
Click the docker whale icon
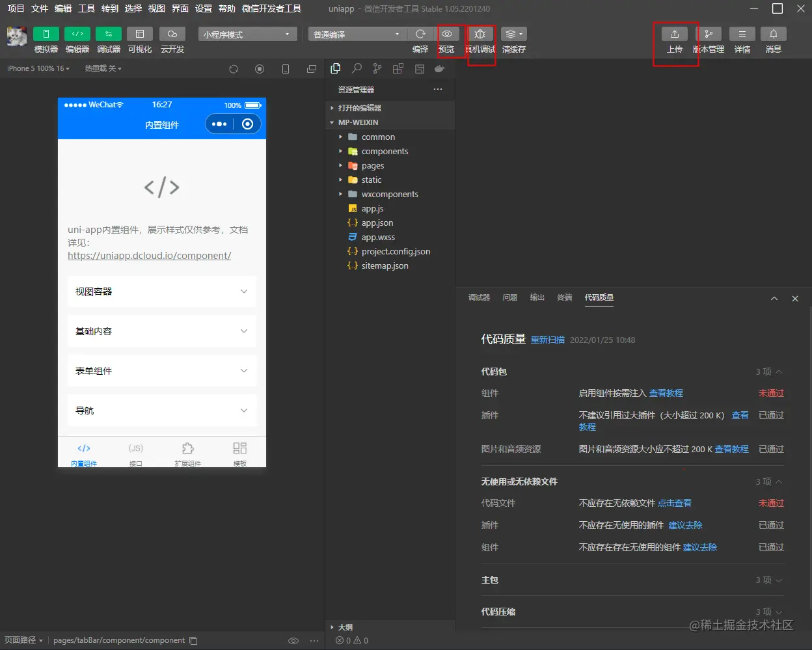point(440,68)
